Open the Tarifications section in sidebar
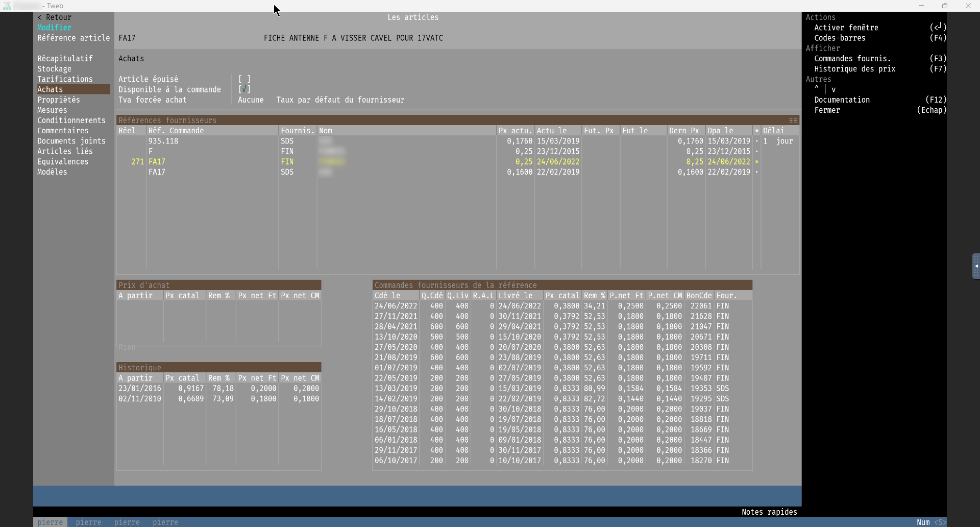The width and height of the screenshot is (980, 527). (65, 79)
